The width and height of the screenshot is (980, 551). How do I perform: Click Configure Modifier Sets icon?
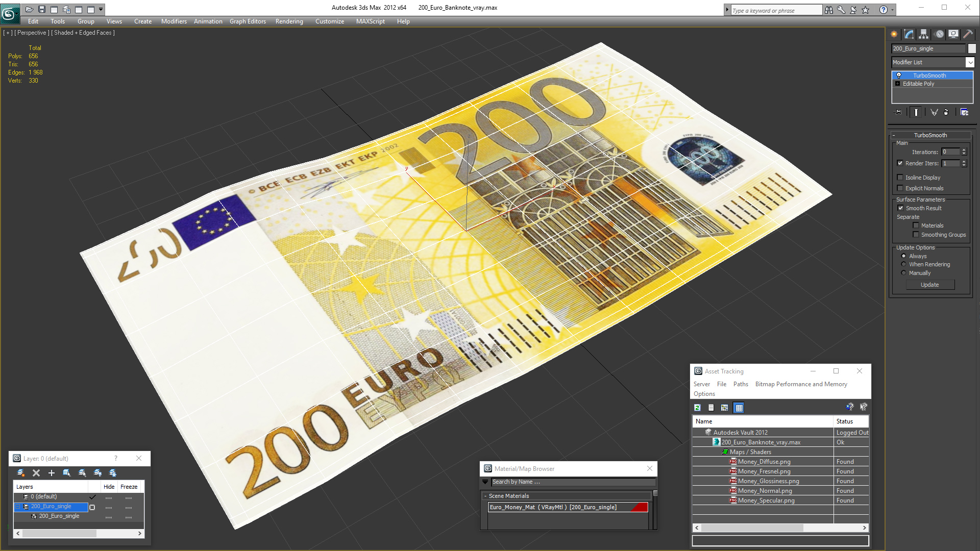pos(964,112)
